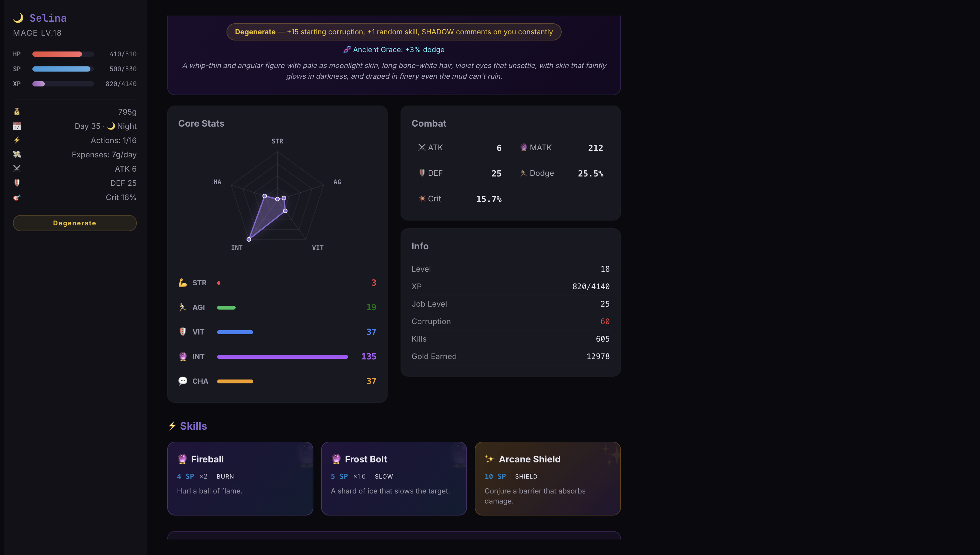Click the speech bubble CHA icon
The height and width of the screenshot is (555, 980).
tap(183, 381)
